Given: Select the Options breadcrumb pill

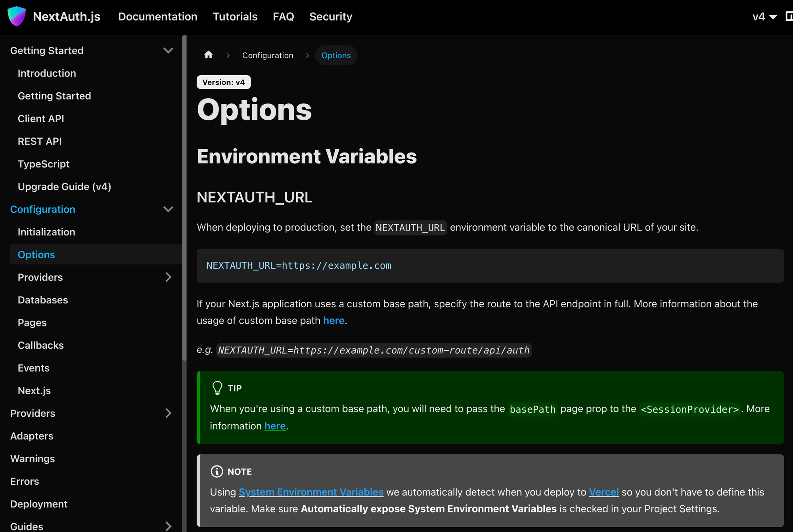Looking at the screenshot, I should click(x=336, y=55).
